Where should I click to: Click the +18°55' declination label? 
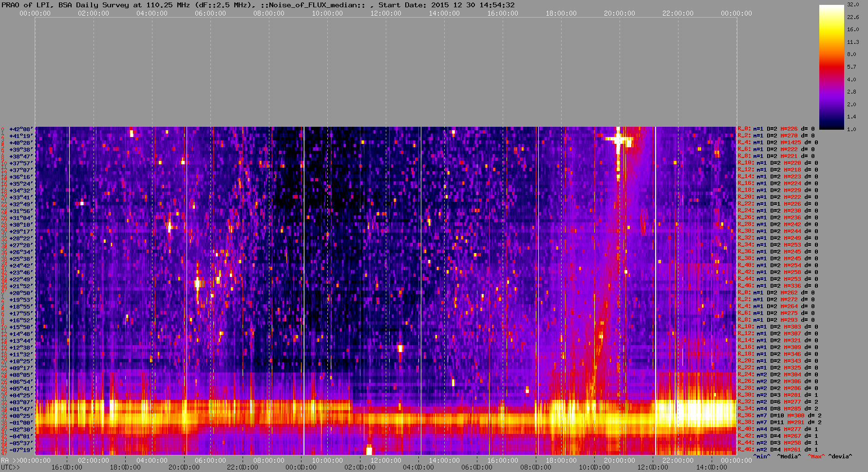point(21,307)
